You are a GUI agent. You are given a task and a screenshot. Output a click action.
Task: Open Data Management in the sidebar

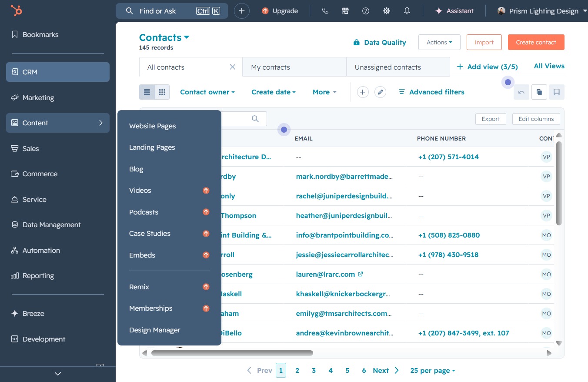click(58, 225)
